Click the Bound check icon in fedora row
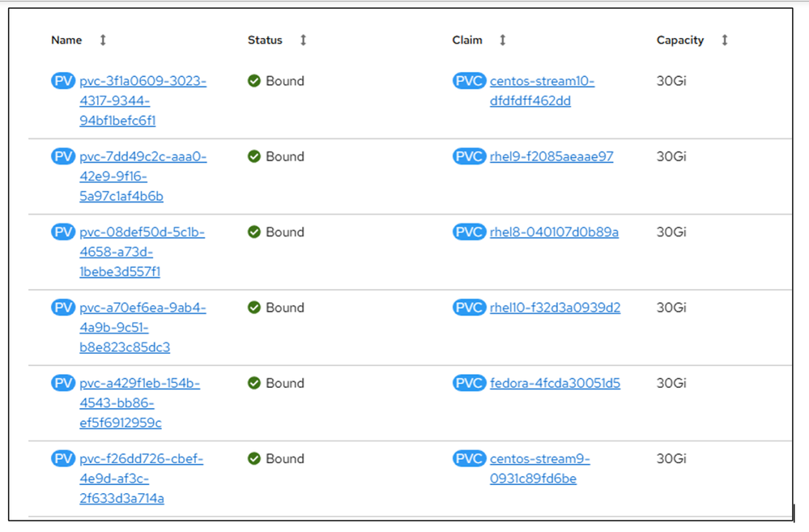The image size is (809, 532). pos(253,383)
